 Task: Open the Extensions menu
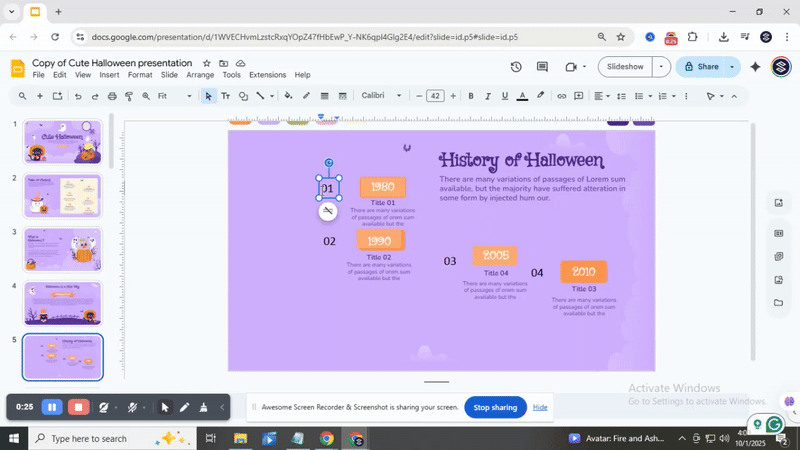pyautogui.click(x=267, y=75)
